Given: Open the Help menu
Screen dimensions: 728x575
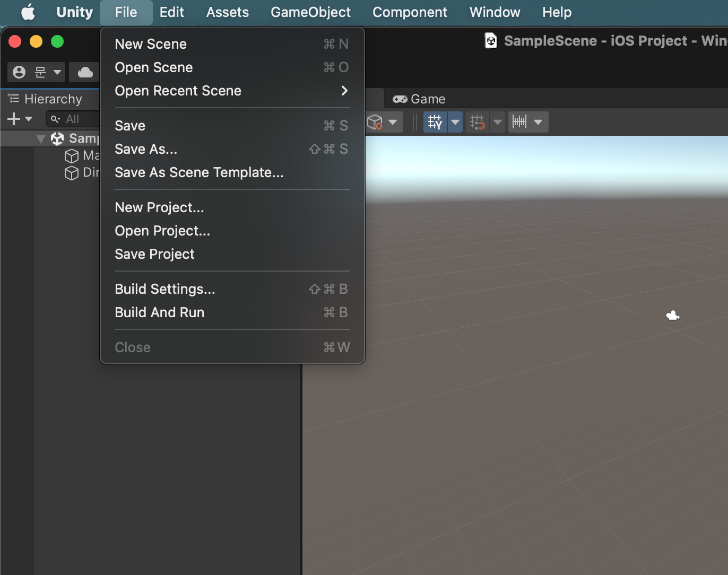Looking at the screenshot, I should (x=557, y=12).
